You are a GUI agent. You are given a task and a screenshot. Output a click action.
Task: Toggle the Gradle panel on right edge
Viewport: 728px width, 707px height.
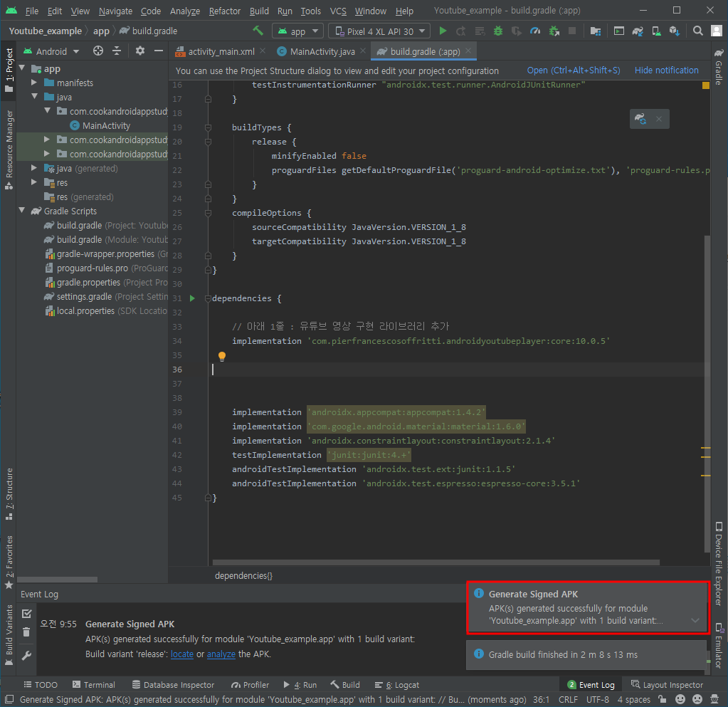(719, 66)
